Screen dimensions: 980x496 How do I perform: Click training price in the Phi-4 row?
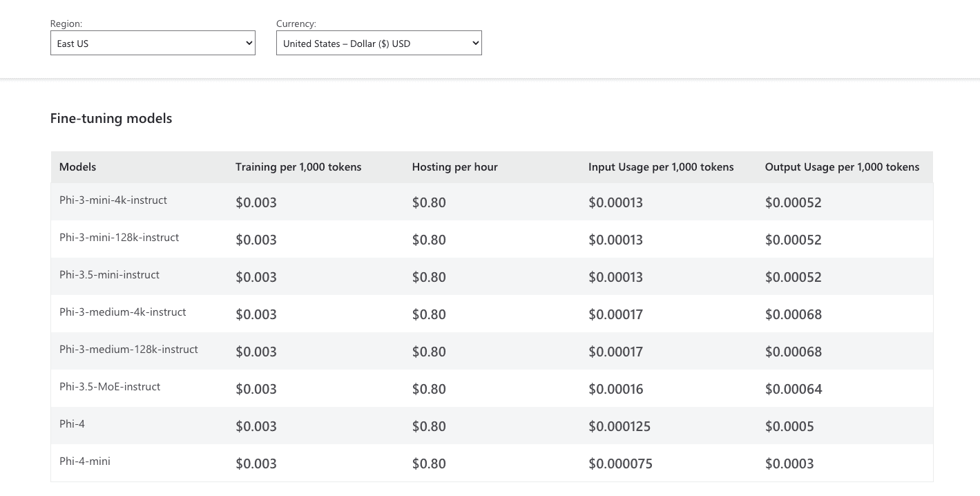pos(256,426)
